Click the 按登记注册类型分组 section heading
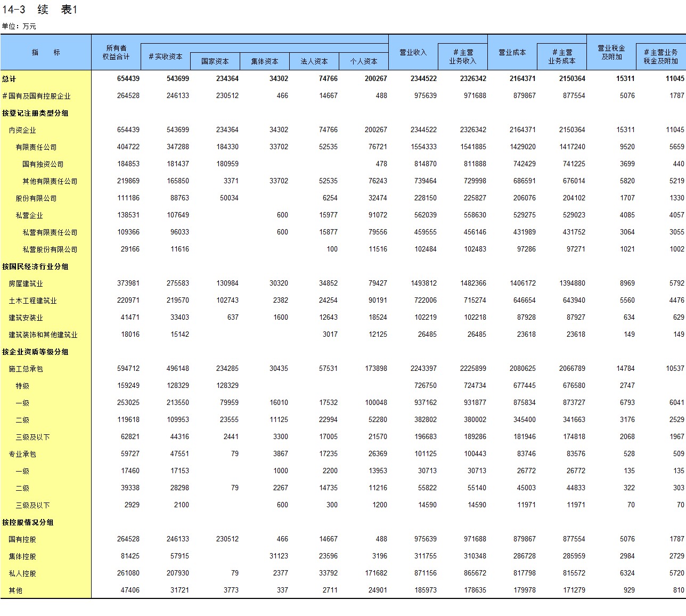The width and height of the screenshot is (686, 616). click(35, 113)
